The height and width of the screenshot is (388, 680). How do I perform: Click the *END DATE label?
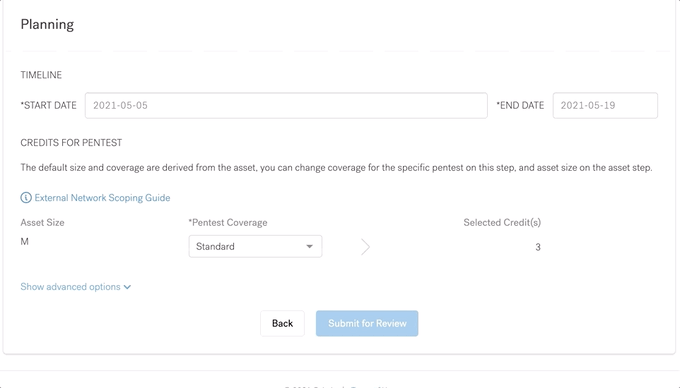click(520, 105)
